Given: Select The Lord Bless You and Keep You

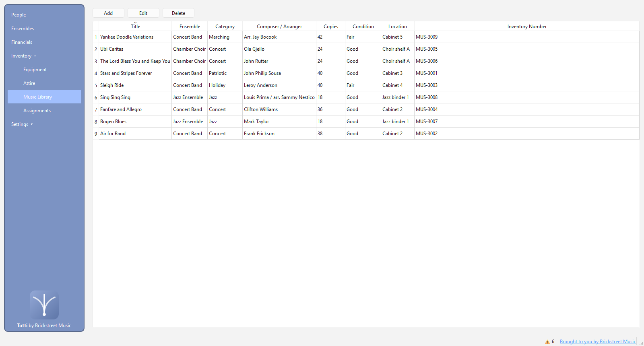Looking at the screenshot, I should [x=135, y=61].
